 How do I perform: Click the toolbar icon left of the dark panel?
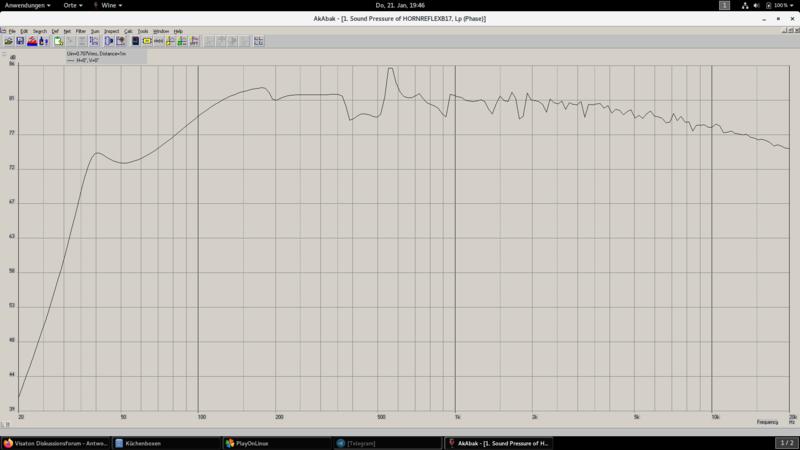click(120, 41)
